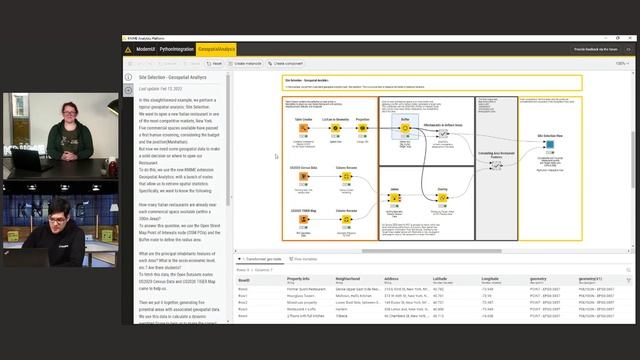Screen dimensions: 640x360
Task: Click the Reset toolbar button
Action: pos(214,64)
